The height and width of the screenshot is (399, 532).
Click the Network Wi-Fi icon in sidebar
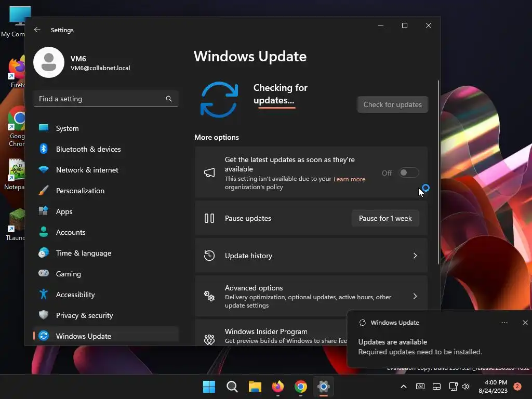coord(44,169)
